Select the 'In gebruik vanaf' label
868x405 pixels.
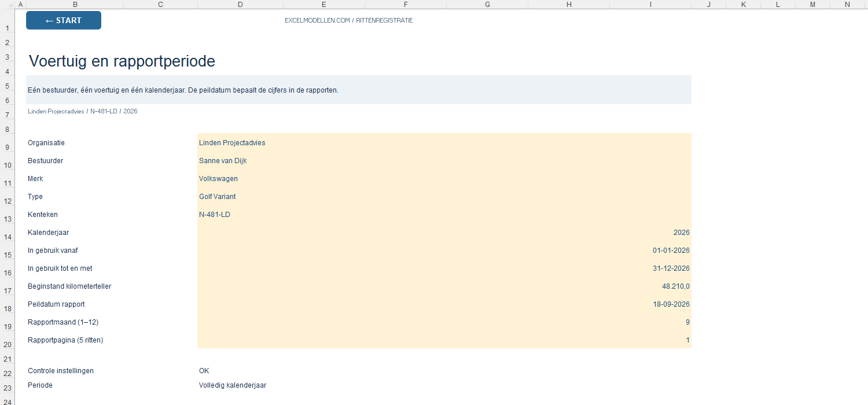[53, 251]
